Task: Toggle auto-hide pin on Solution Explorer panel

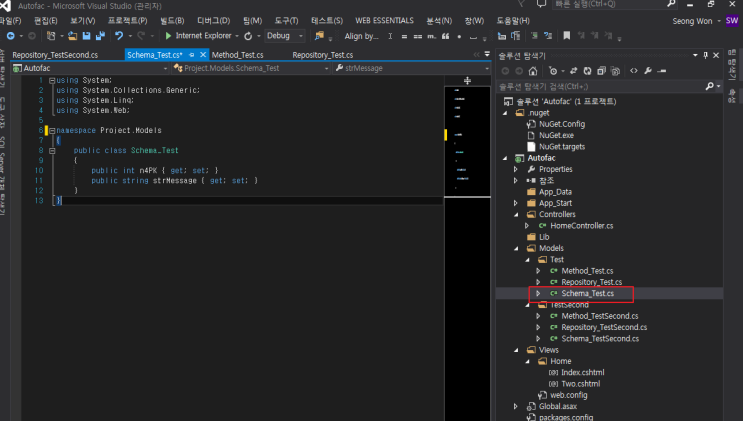Action: coord(706,55)
